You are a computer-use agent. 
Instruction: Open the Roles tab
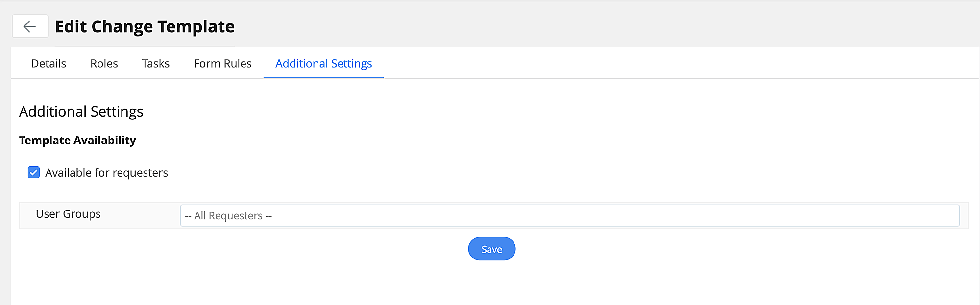[x=104, y=64]
